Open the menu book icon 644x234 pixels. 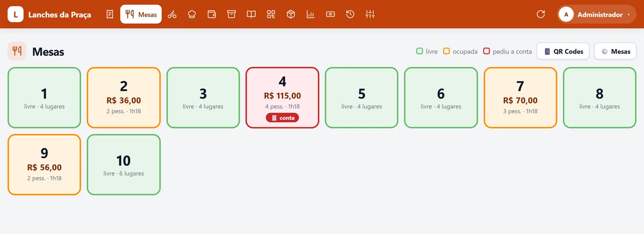coord(251,14)
